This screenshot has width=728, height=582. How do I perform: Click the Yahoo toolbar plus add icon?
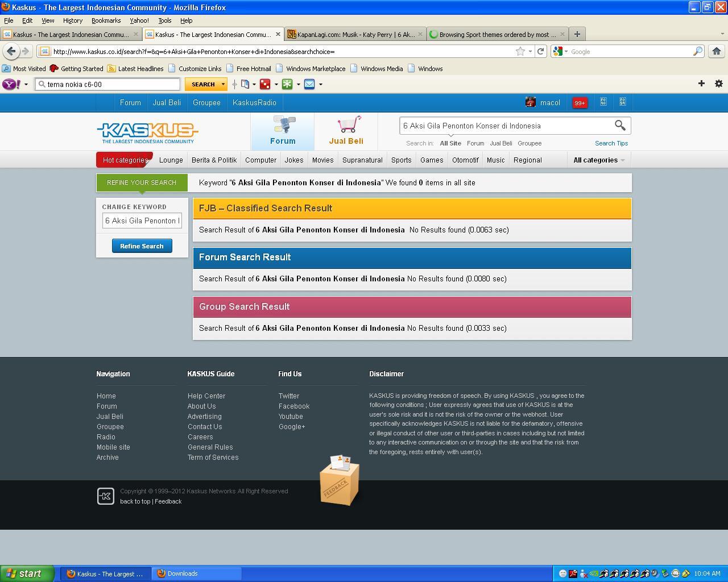pyautogui.click(x=701, y=84)
